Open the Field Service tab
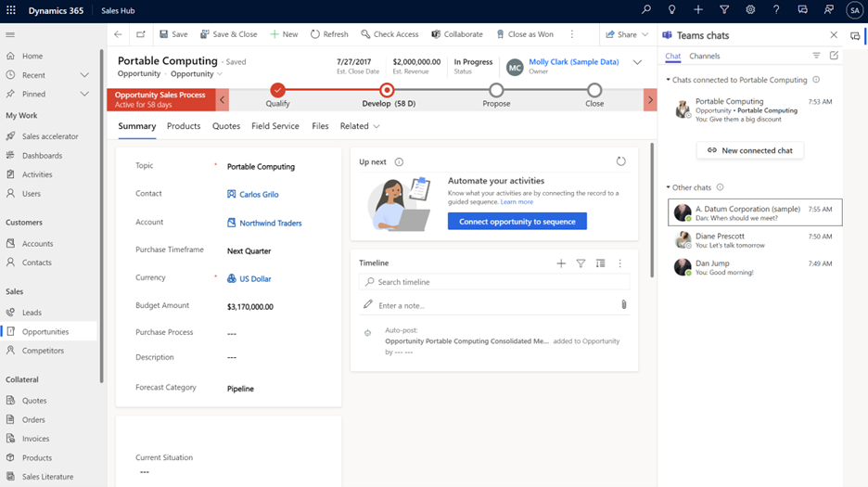868x487 pixels. point(275,126)
